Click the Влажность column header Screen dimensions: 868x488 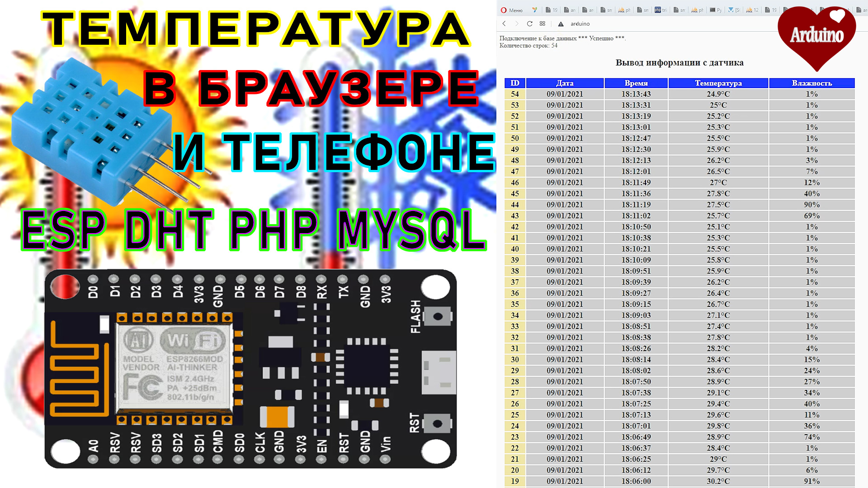[811, 83]
